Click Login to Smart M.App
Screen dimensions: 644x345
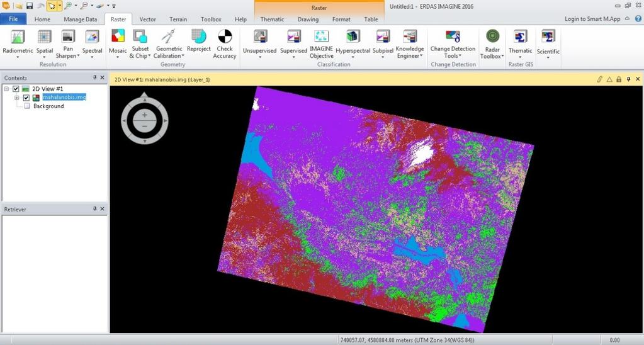click(x=592, y=19)
